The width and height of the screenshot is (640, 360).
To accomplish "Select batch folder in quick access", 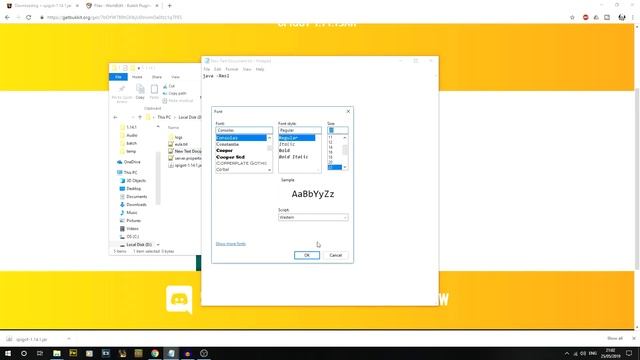I will (129, 143).
